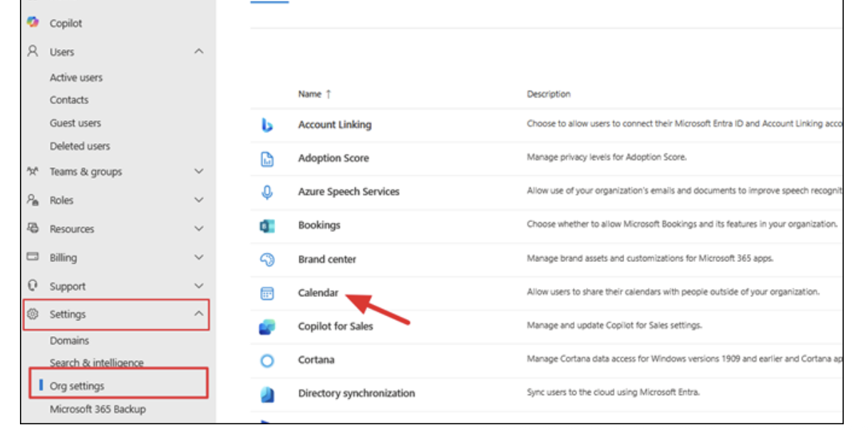
Task: Click the Cortana circle icon
Action: click(x=267, y=360)
